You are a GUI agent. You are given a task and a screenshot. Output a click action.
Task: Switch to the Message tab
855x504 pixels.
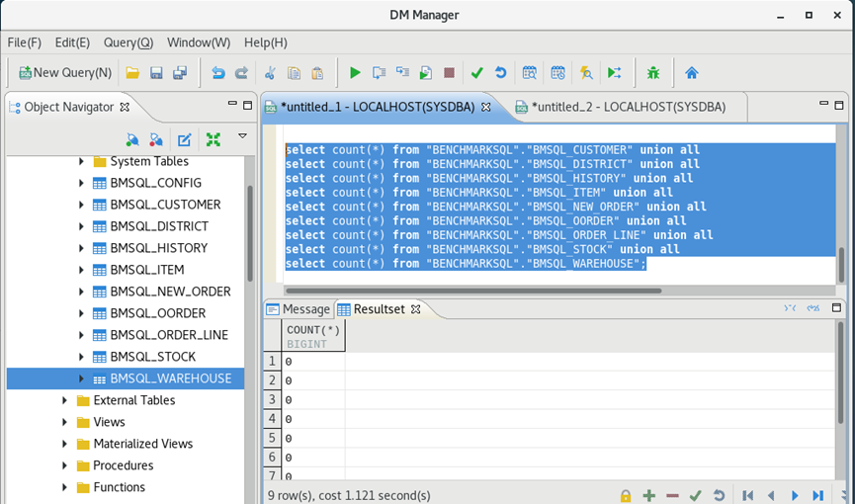(x=299, y=309)
